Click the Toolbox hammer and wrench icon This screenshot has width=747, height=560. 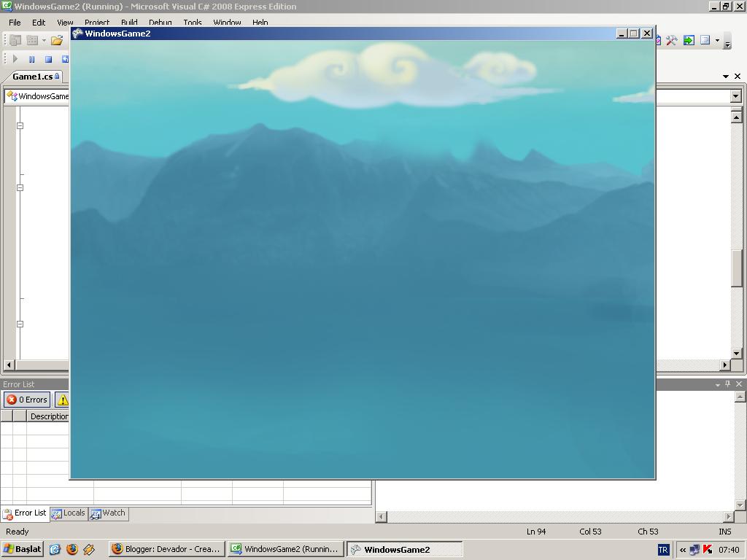672,41
